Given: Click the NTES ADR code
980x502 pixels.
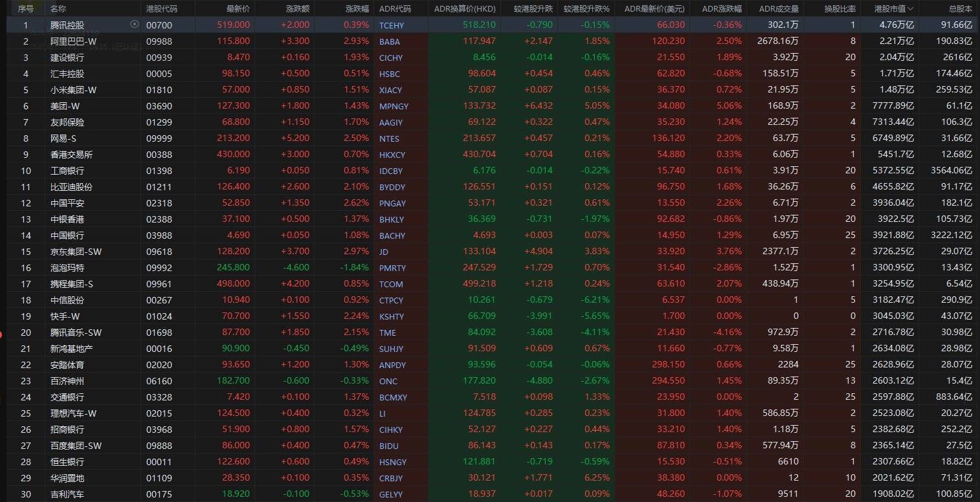Looking at the screenshot, I should (x=389, y=138).
